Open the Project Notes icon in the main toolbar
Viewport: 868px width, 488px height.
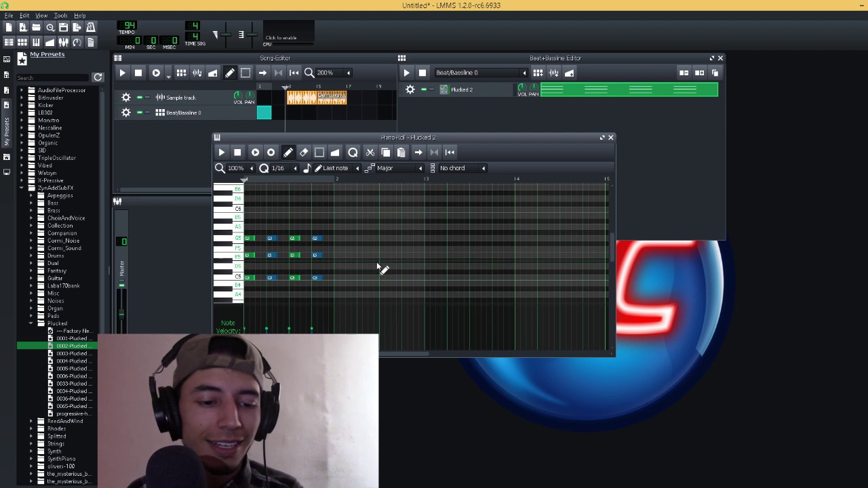coord(90,42)
